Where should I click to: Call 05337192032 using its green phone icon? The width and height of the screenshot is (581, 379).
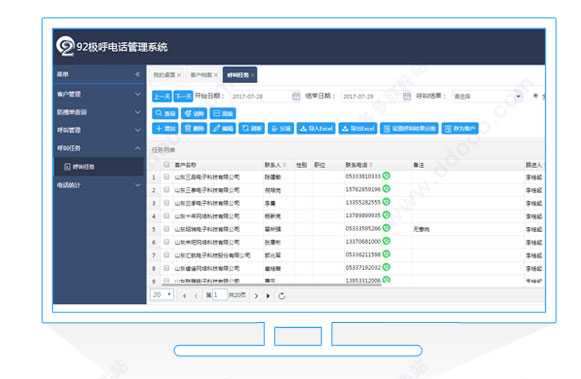coord(386,267)
